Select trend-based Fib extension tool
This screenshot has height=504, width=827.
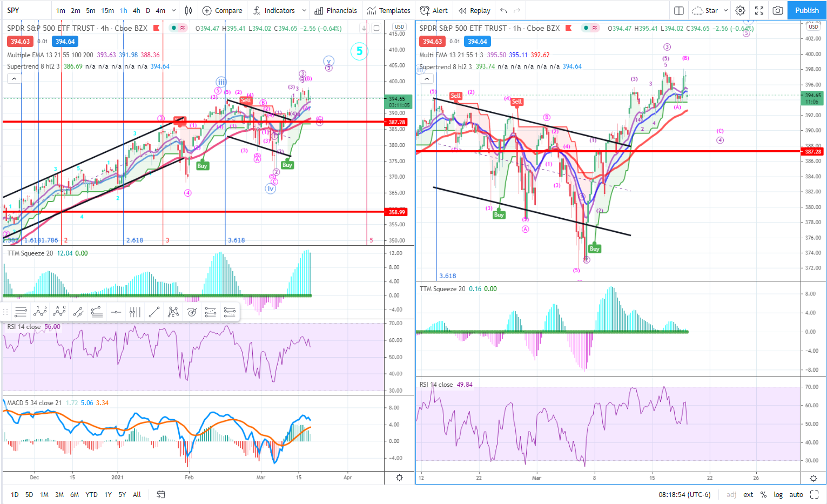(x=97, y=312)
